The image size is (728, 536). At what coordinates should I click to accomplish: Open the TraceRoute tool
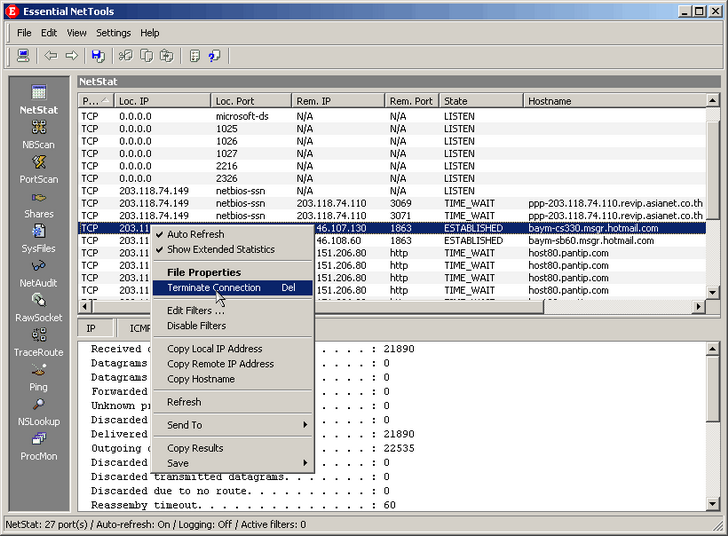coord(39,343)
